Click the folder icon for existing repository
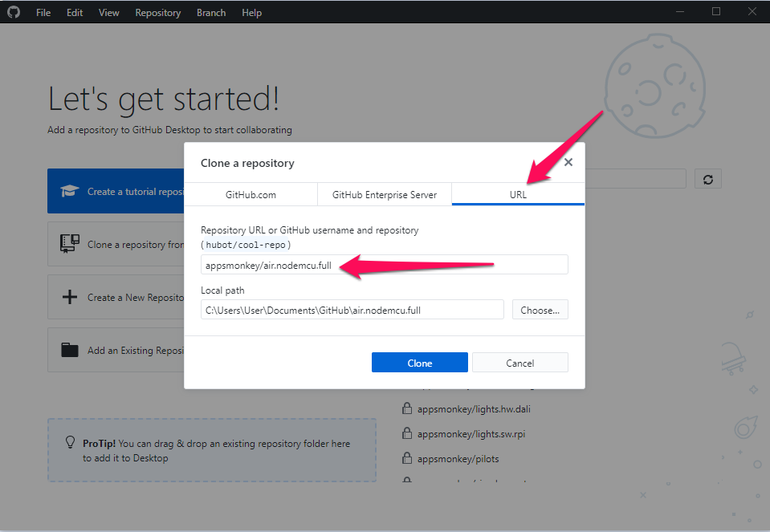The image size is (770, 532). pyautogui.click(x=69, y=350)
